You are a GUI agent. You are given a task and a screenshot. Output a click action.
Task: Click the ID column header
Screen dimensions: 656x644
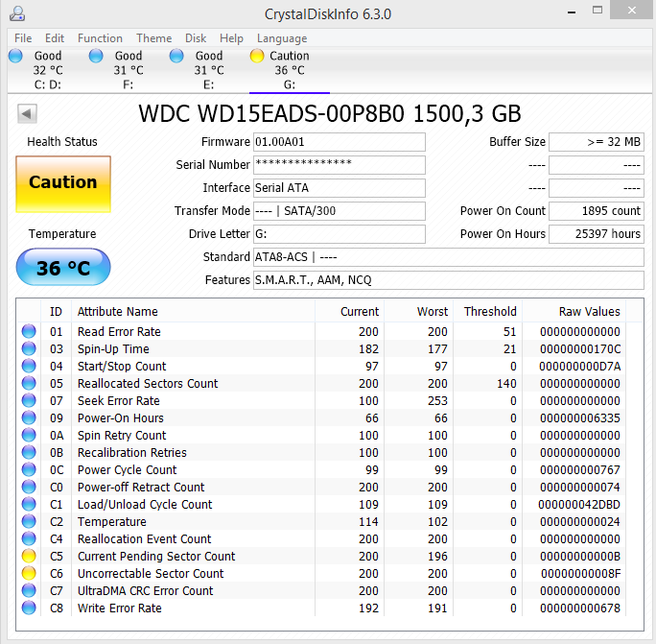[56, 312]
